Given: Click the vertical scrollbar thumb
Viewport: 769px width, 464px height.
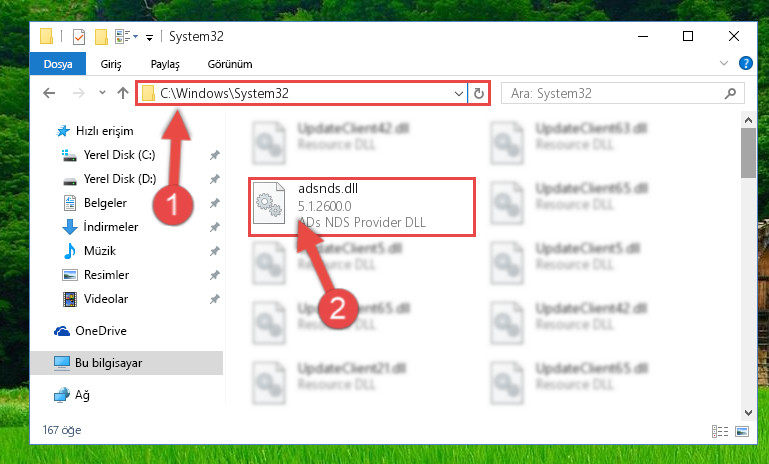Looking at the screenshot, I should [x=748, y=153].
